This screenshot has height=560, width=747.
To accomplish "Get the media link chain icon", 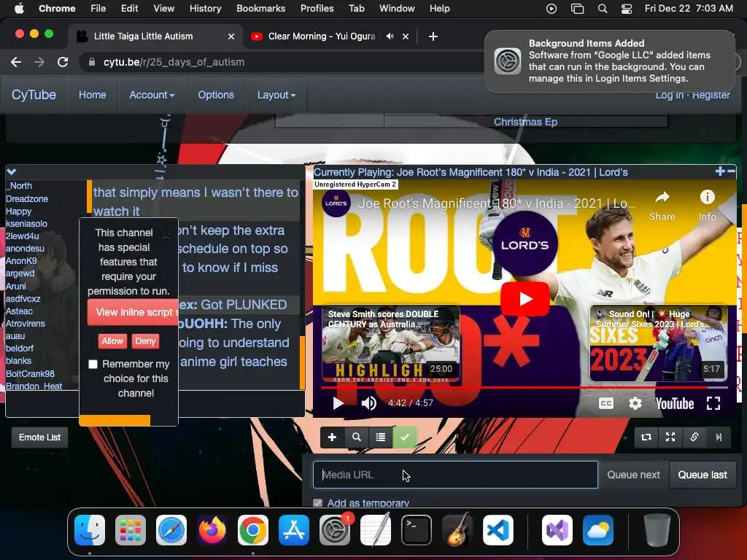I will [694, 437].
